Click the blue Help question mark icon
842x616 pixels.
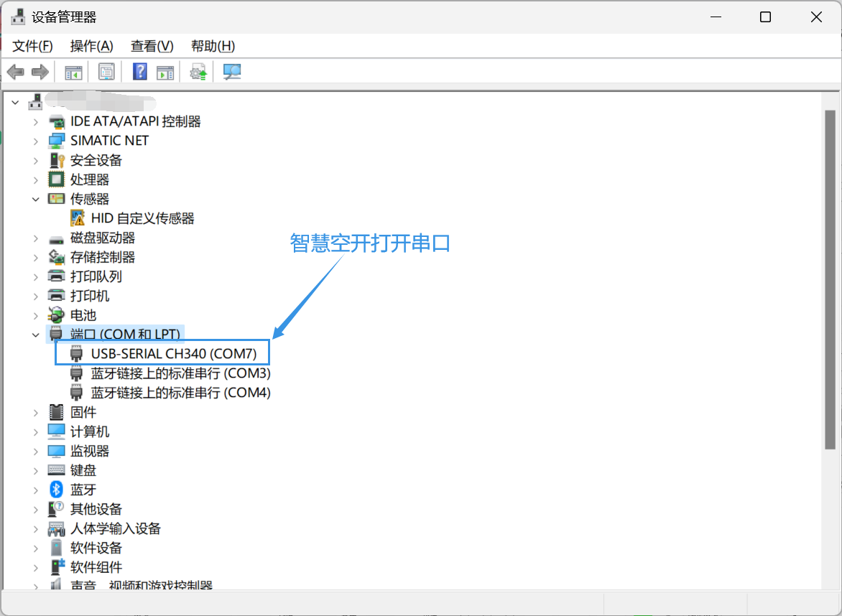(x=140, y=72)
